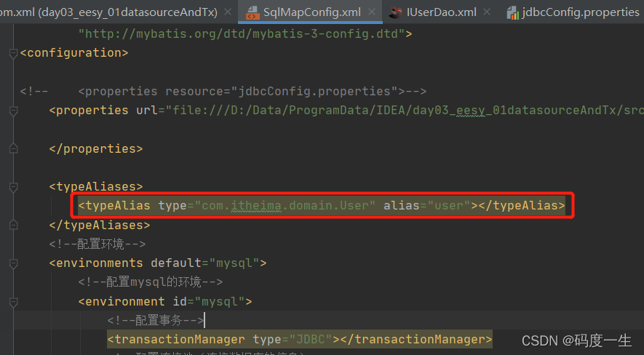The width and height of the screenshot is (644, 355).
Task: Click the file:///D:/Data url value
Action: click(x=405, y=111)
